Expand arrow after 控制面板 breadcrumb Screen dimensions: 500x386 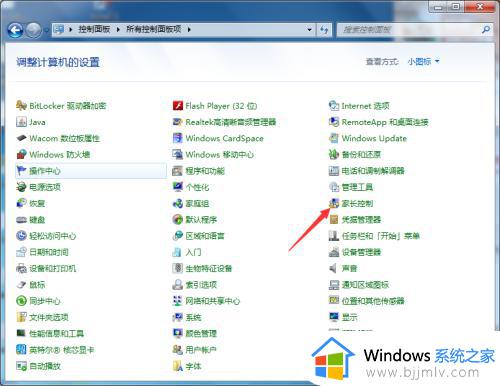pos(118,30)
